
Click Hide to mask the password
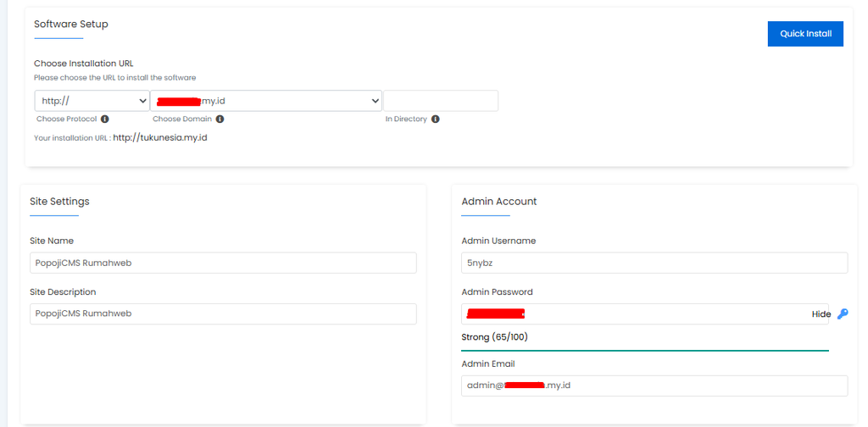click(821, 314)
